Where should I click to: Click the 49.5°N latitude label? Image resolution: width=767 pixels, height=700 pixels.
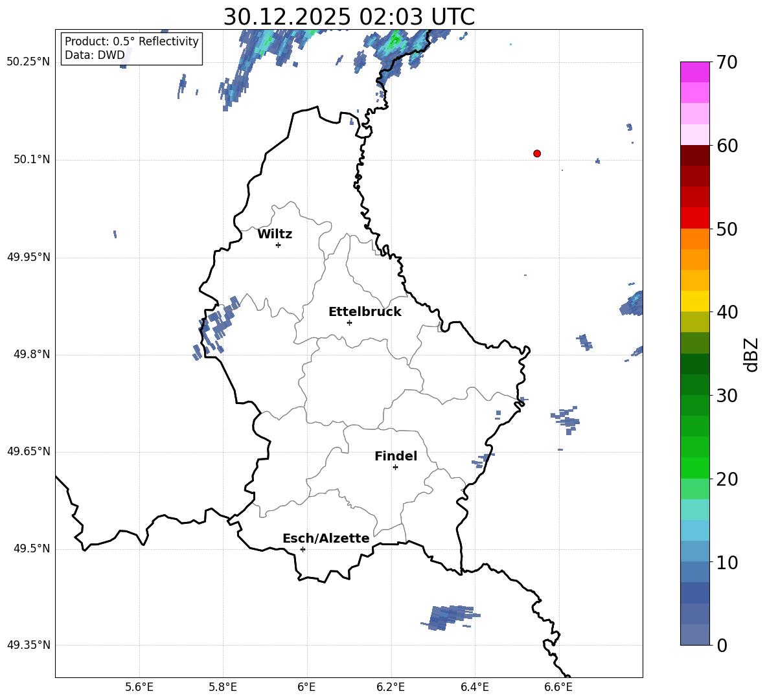tap(32, 548)
